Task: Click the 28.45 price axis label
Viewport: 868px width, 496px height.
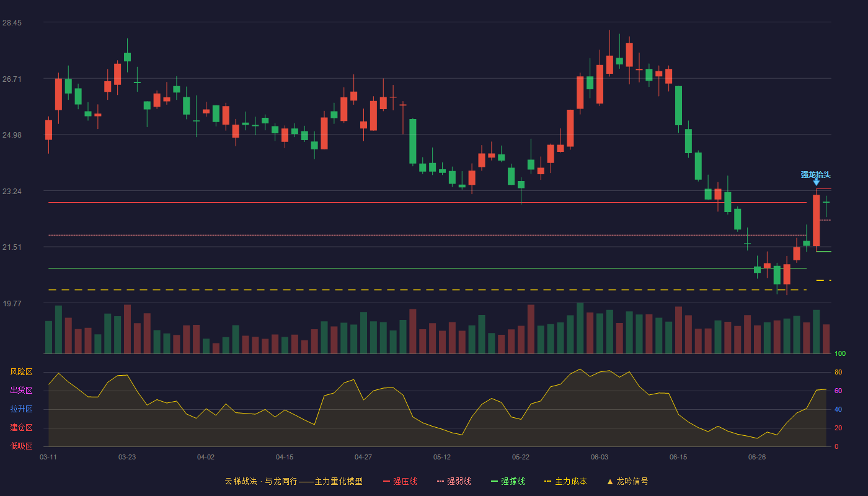Action: 12,23
